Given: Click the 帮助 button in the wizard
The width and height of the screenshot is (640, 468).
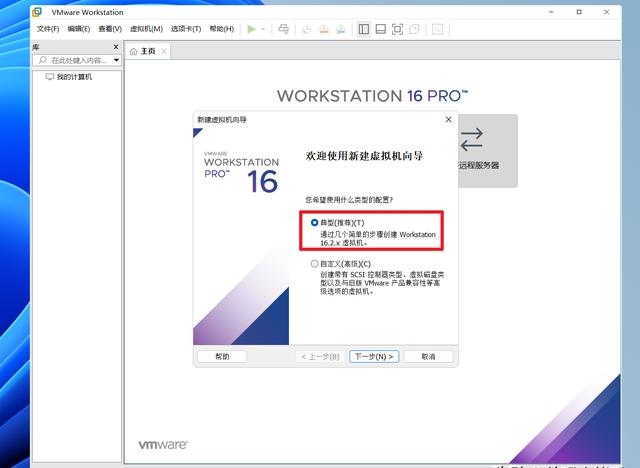Looking at the screenshot, I should pos(222,356).
